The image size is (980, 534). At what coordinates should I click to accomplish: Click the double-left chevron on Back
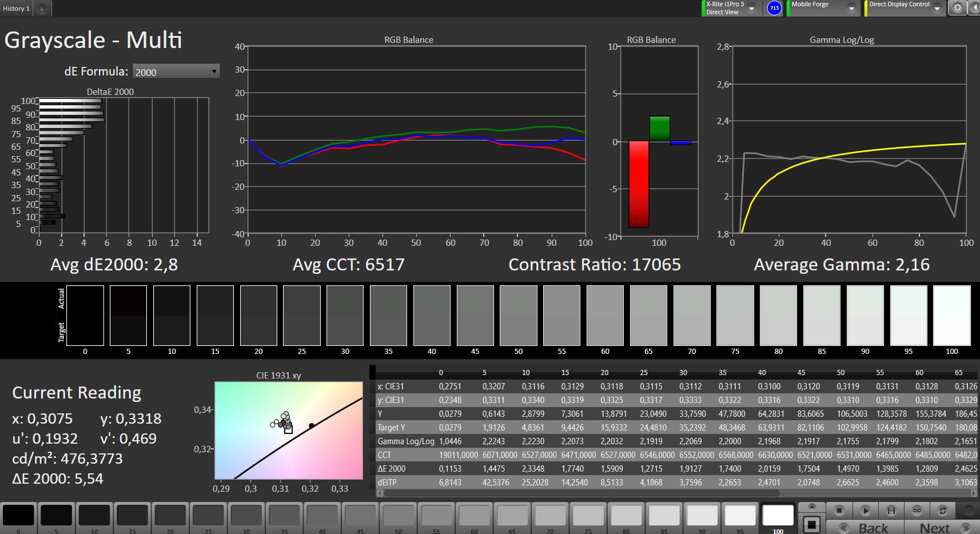pyautogui.click(x=843, y=528)
